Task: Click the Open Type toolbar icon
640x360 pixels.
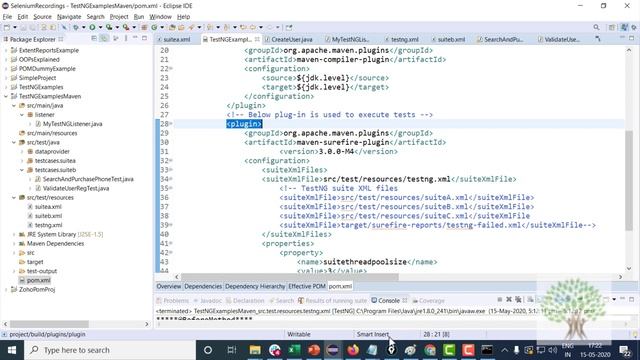Action: [x=172, y=27]
